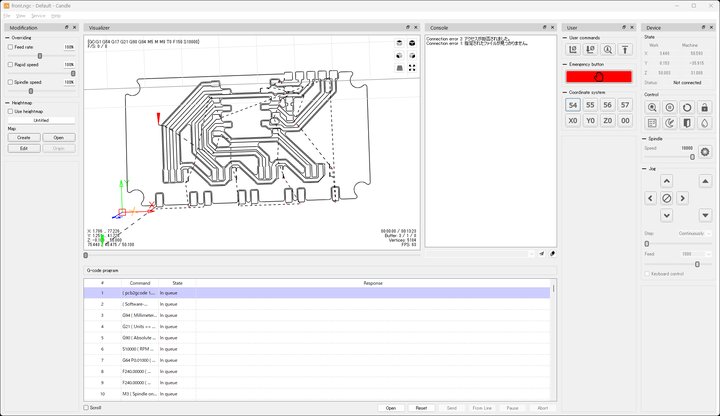Jog Y forward with the up chevron
Image resolution: width=720 pixels, height=416 pixels.
(x=667, y=181)
